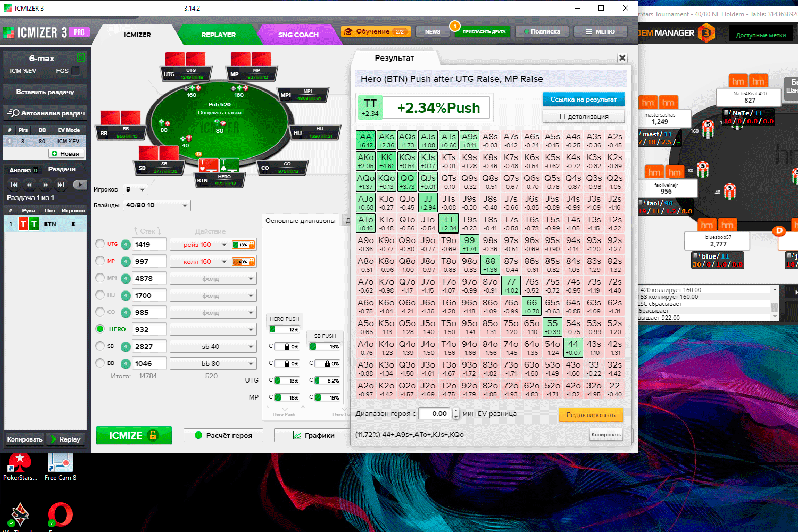798x532 pixels.
Task: Select the UTG radio button
Action: pos(100,244)
